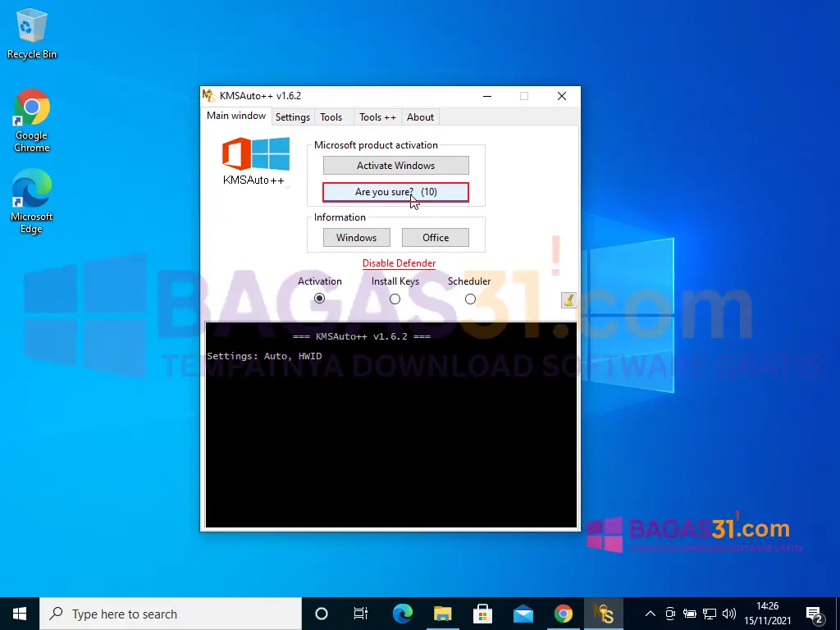Open the Mail app from the taskbar

(523, 614)
